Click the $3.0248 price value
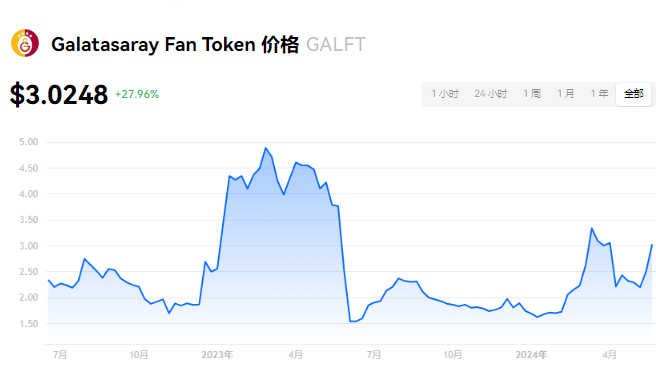This screenshot has width=656, height=377. [59, 95]
